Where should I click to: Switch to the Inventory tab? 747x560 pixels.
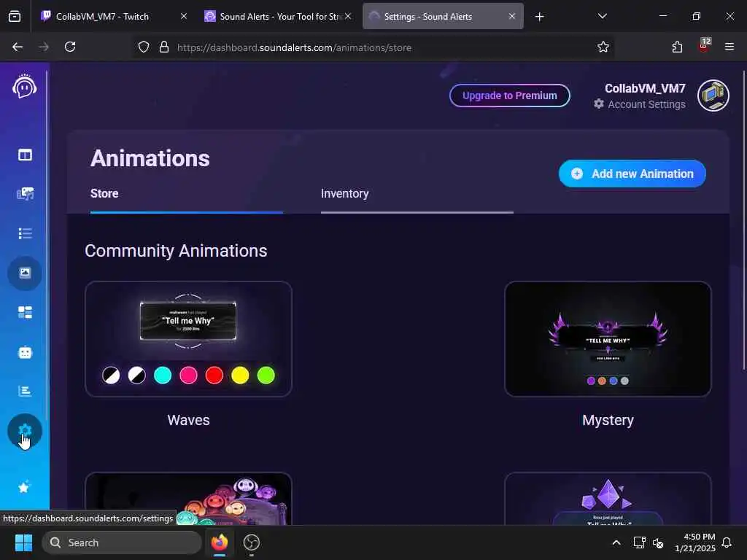344,193
